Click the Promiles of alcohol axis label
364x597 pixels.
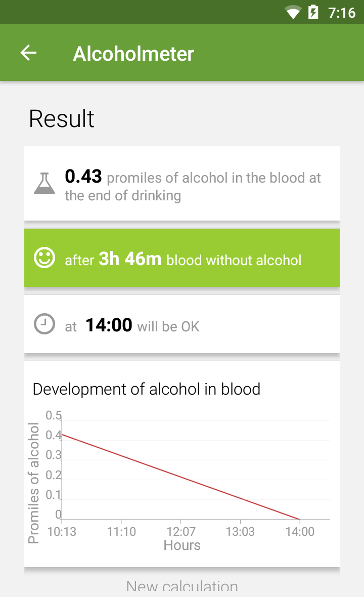pyautogui.click(x=33, y=483)
